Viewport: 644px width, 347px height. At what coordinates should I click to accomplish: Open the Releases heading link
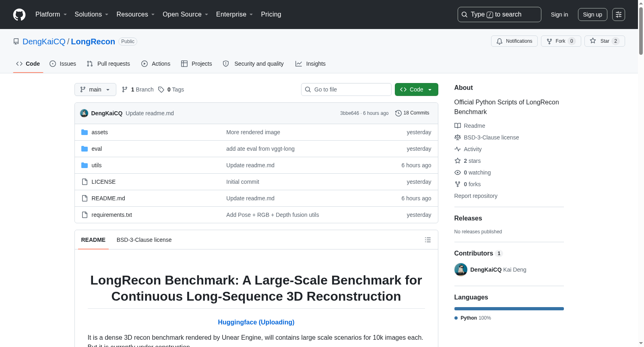coord(468,218)
